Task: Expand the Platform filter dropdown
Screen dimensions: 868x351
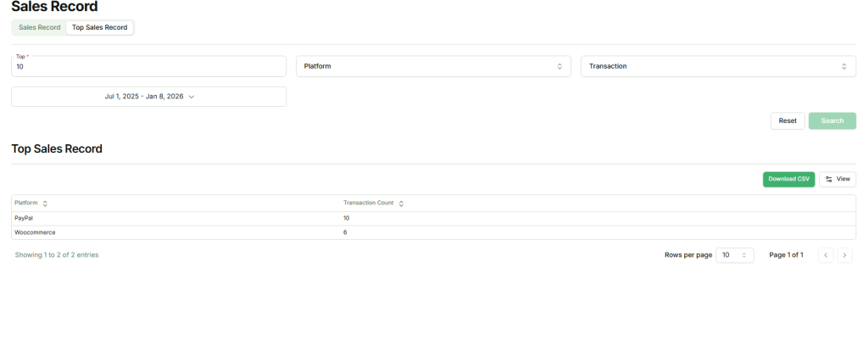Action: 432,66
